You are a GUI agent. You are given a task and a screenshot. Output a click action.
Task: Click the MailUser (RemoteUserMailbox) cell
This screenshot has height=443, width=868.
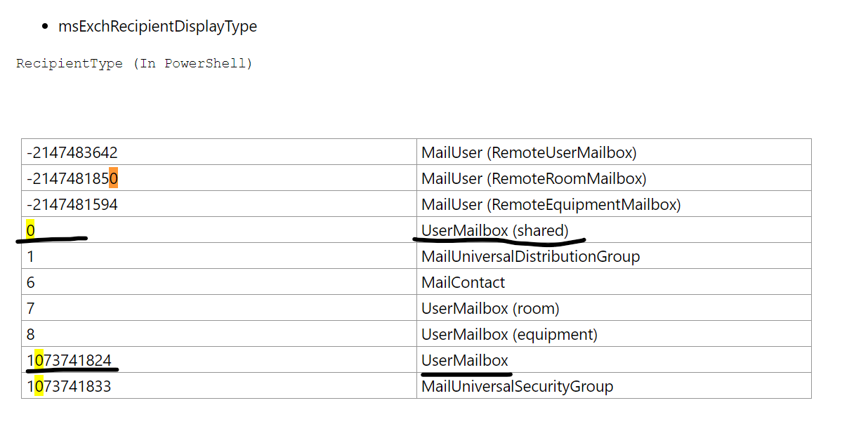pyautogui.click(x=614, y=152)
